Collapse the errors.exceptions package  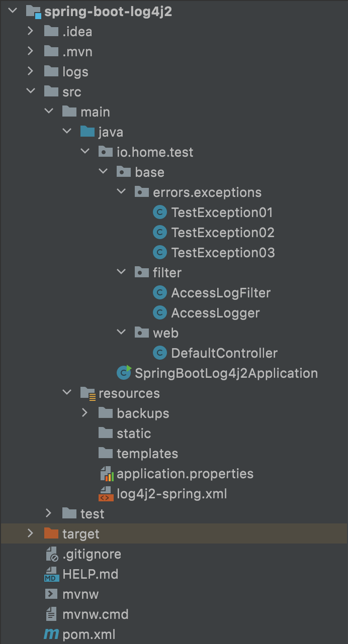(121, 192)
